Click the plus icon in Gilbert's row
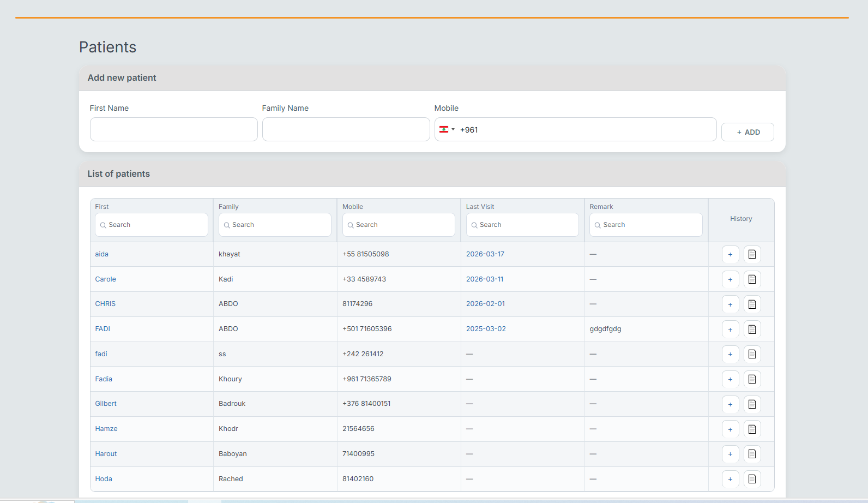The width and height of the screenshot is (868, 503). point(730,404)
